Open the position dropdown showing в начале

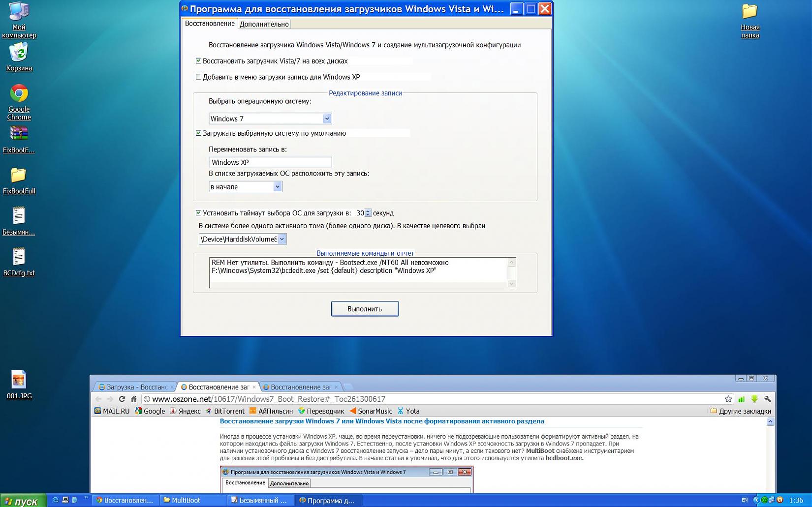point(246,186)
